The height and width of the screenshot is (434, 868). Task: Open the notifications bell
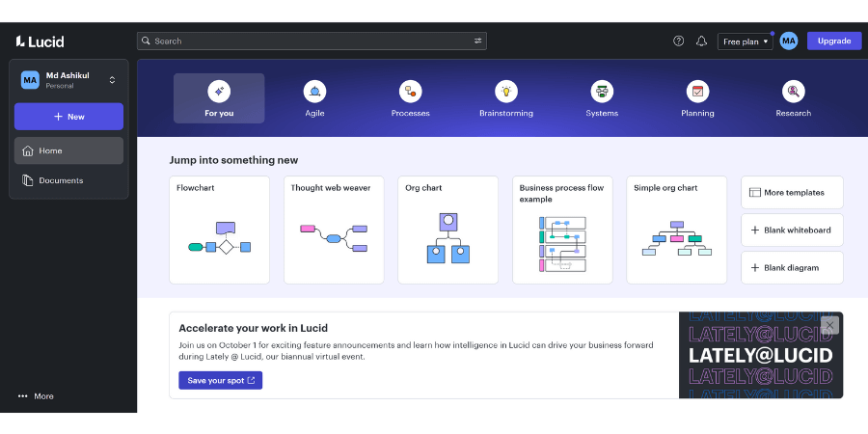701,41
